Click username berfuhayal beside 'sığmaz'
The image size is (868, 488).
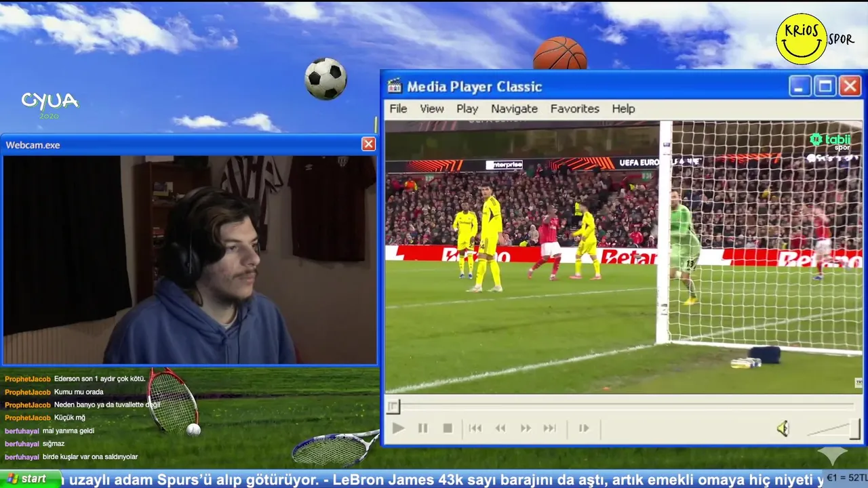(22, 444)
